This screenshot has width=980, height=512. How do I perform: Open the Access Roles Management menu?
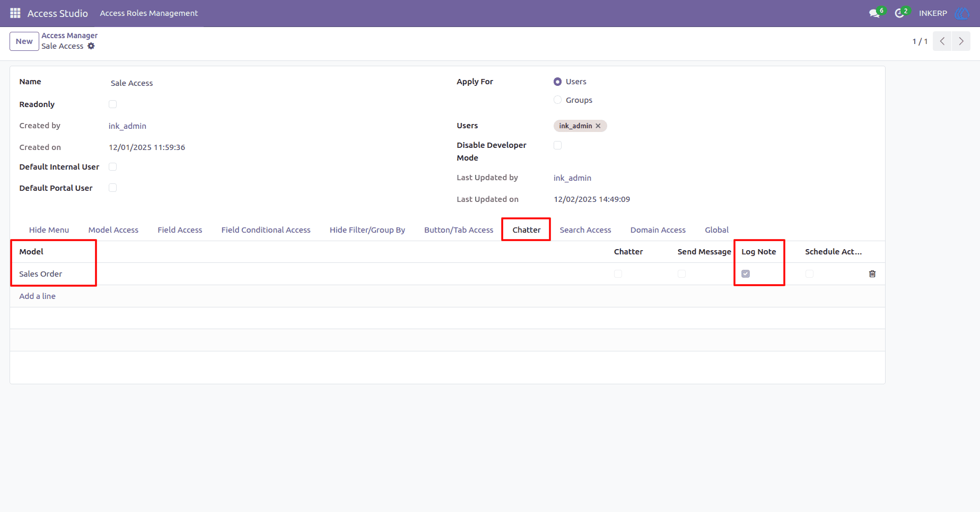pyautogui.click(x=149, y=13)
